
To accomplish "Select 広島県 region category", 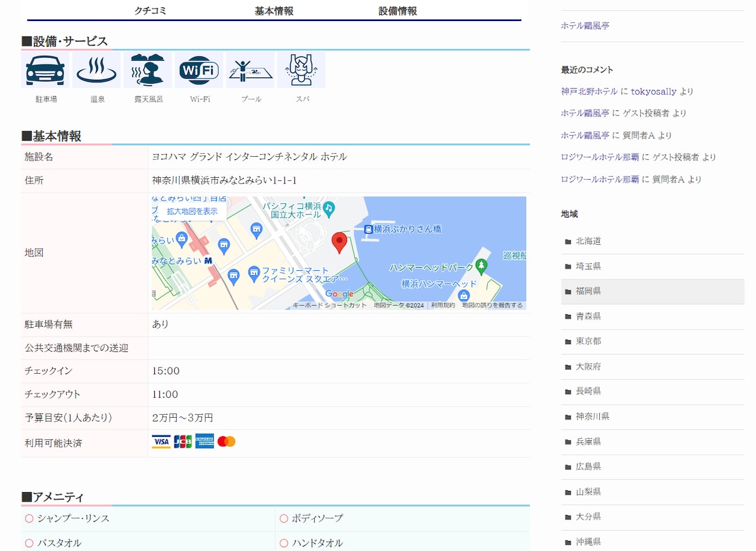I will [x=588, y=467].
